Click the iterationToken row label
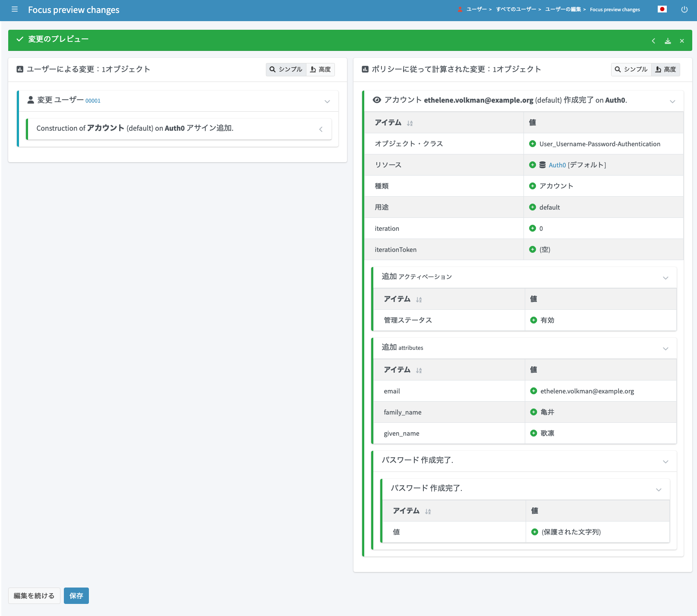The image size is (697, 616). point(396,249)
